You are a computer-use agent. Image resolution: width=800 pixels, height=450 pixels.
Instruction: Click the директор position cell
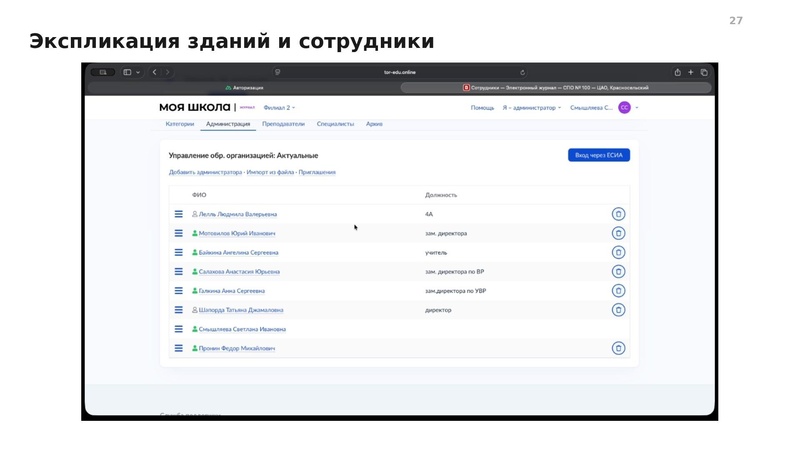438,310
